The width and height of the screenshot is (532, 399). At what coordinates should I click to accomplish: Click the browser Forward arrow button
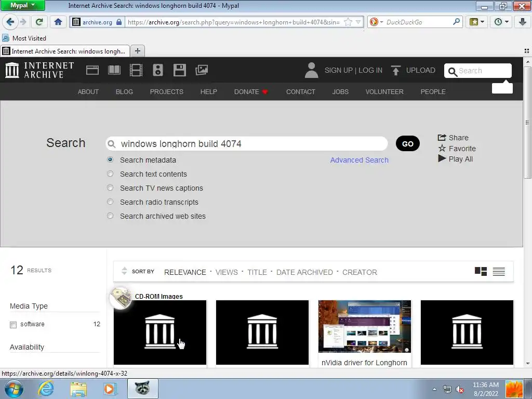pos(23,22)
